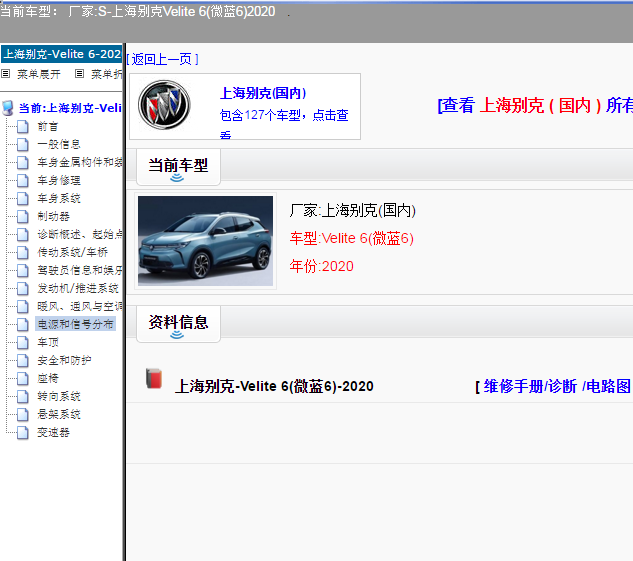Collapse menus with 菜单折叠 label

[107, 74]
